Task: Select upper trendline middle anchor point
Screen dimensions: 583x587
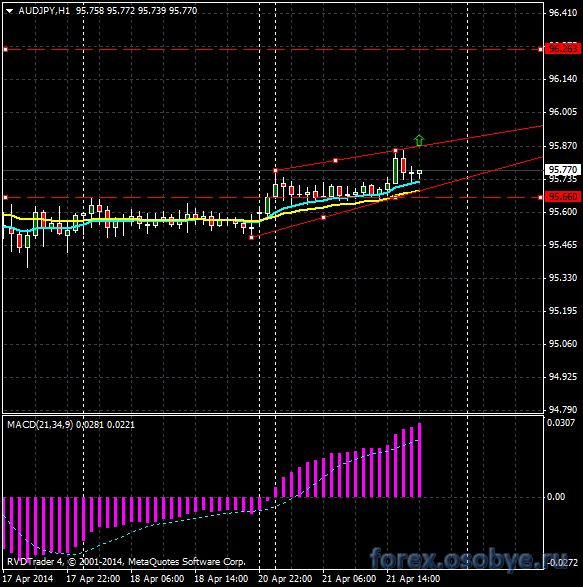Action: click(x=335, y=161)
